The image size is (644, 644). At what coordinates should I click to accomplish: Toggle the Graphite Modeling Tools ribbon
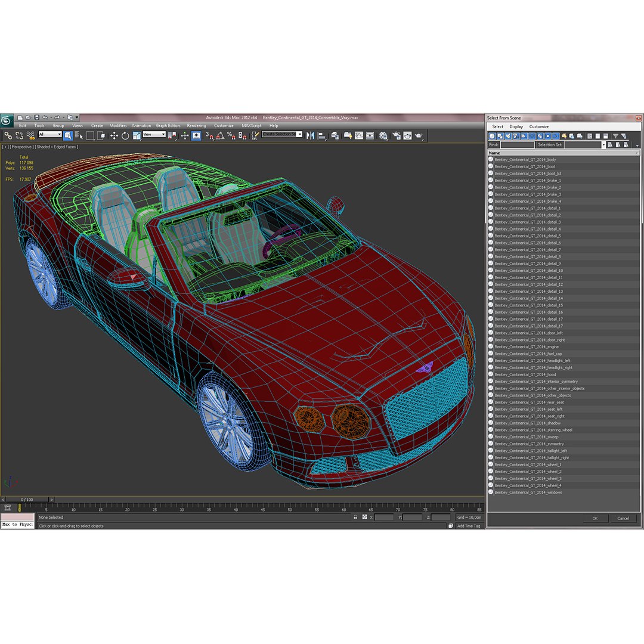coord(348,135)
